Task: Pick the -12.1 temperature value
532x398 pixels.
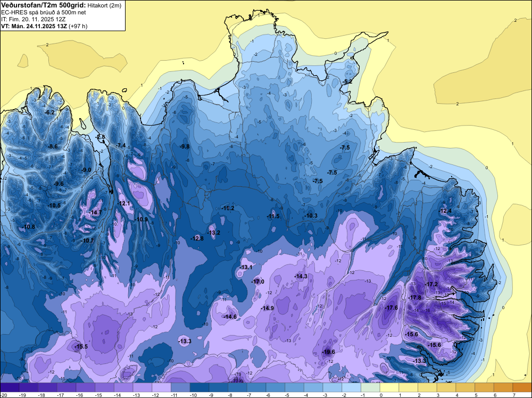Action: pyautogui.click(x=124, y=204)
